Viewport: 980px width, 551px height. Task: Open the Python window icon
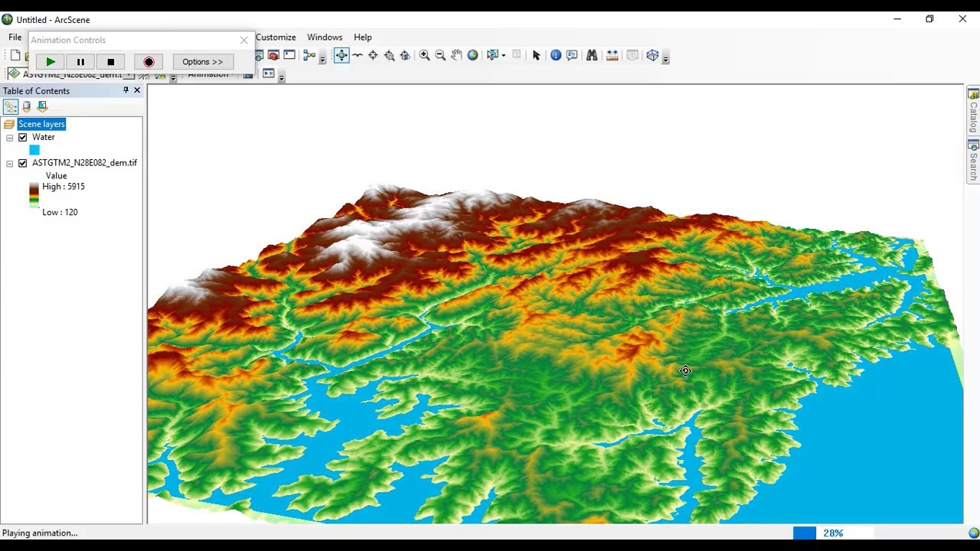click(289, 55)
